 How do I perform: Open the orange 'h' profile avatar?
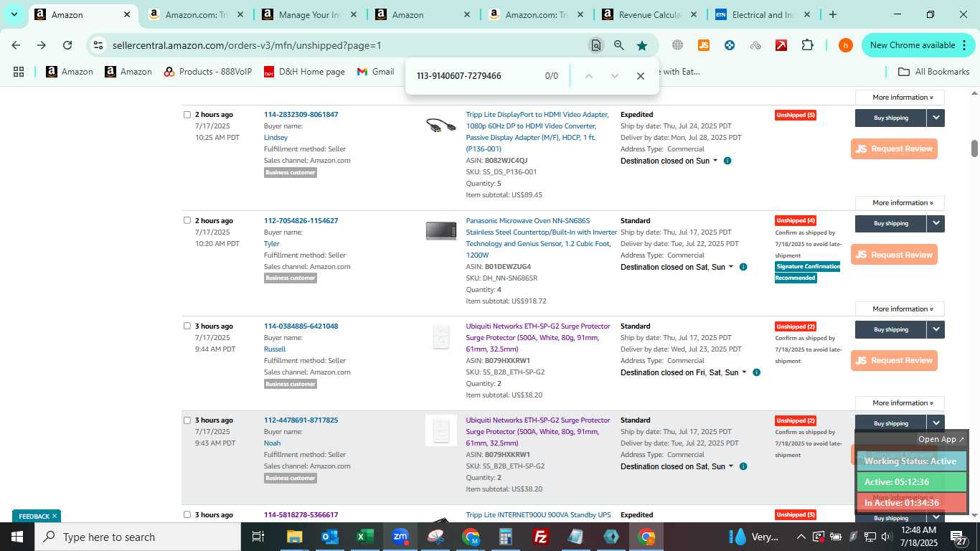(x=846, y=45)
